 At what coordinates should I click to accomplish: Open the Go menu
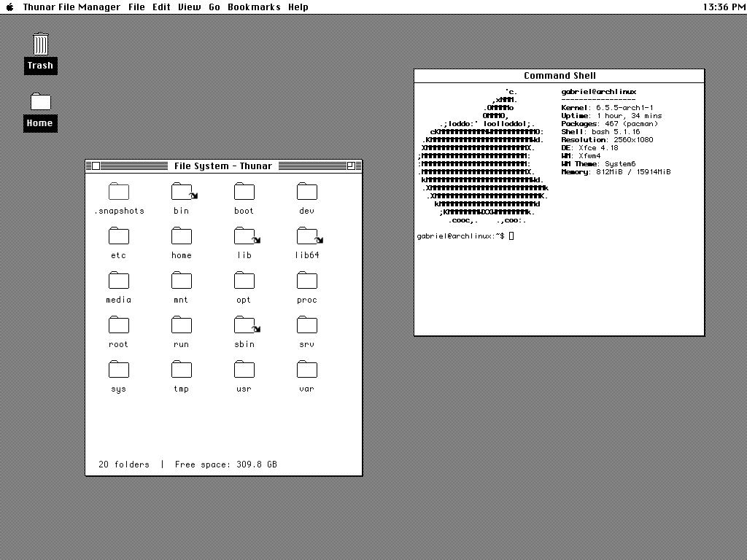[x=214, y=7]
